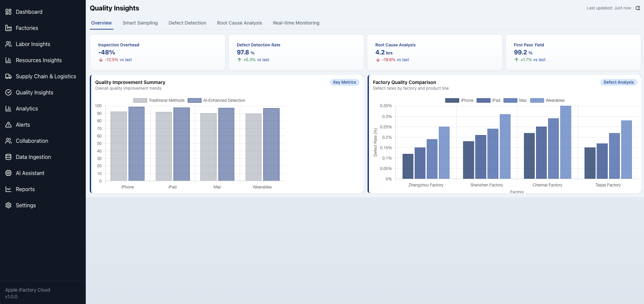Screen dimensions: 644x304
Task: Open Dashboard via its grid icon
Action: (x=8, y=12)
